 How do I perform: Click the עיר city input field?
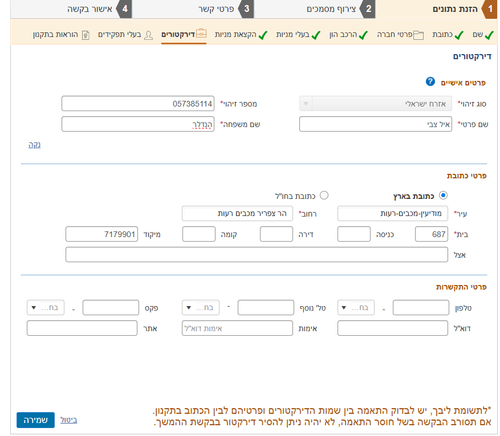tap(392, 213)
